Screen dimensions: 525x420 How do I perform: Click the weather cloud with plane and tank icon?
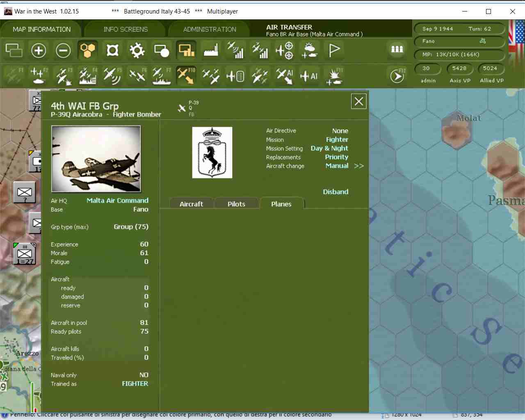pyautogui.click(x=309, y=50)
